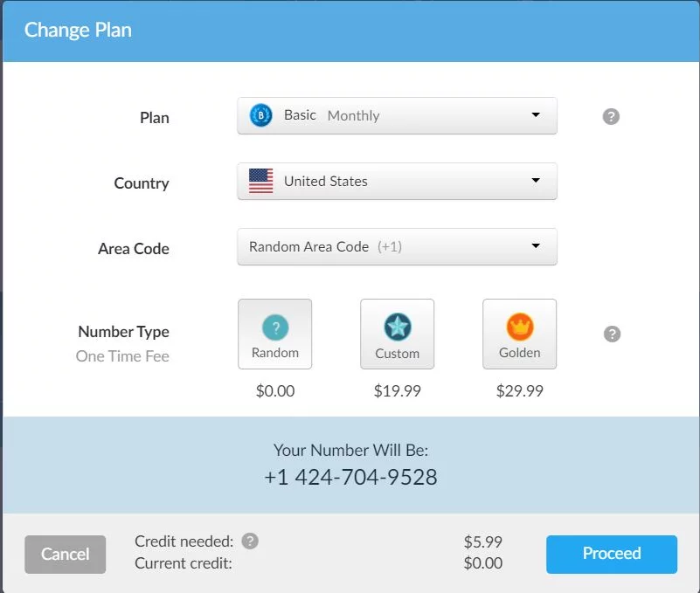Select the Golden number type option
This screenshot has height=593, width=700.
tap(520, 334)
